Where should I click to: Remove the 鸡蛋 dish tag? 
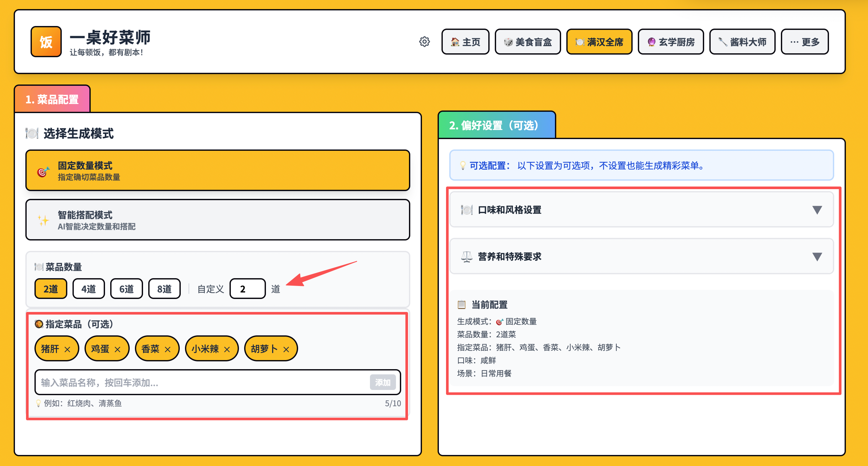pyautogui.click(x=117, y=350)
